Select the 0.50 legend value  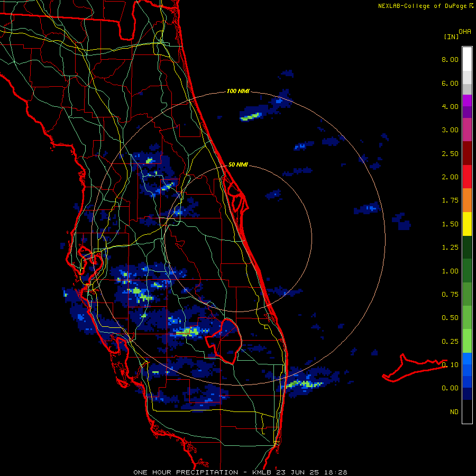pos(450,318)
